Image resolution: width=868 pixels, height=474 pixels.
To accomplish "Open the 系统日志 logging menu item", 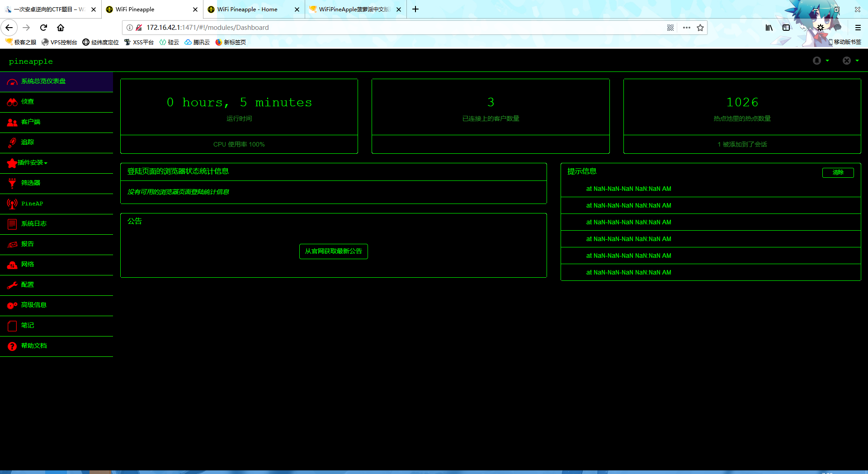I will [34, 224].
